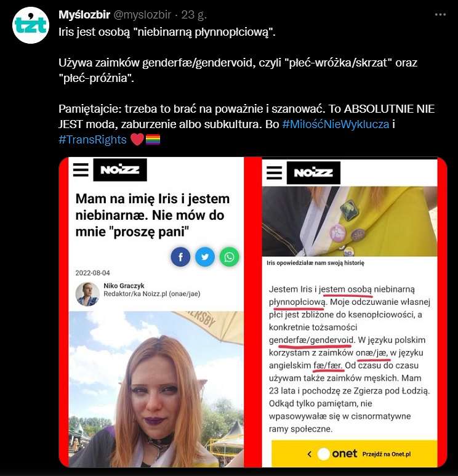The width and height of the screenshot is (458, 476).
Task: Click the left Noizz logo
Action: [x=120, y=170]
